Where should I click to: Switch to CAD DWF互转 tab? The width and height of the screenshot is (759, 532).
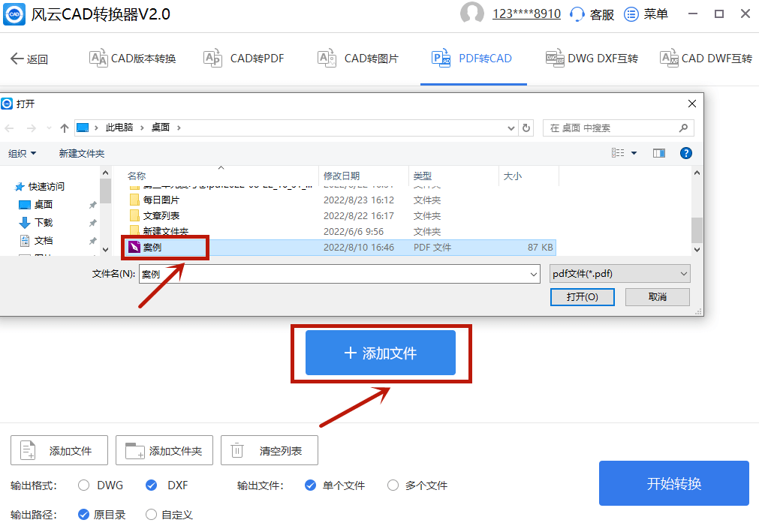[706, 59]
